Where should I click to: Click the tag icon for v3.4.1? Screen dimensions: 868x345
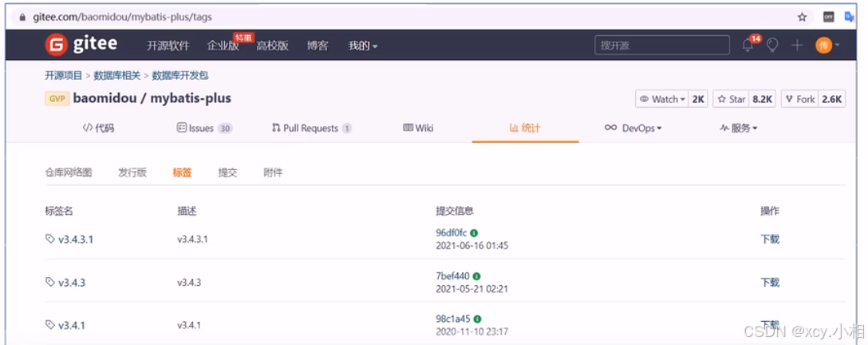(49, 324)
